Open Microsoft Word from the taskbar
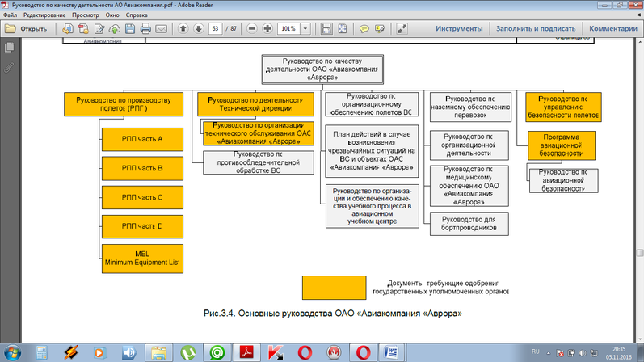644x362 pixels. click(x=391, y=352)
